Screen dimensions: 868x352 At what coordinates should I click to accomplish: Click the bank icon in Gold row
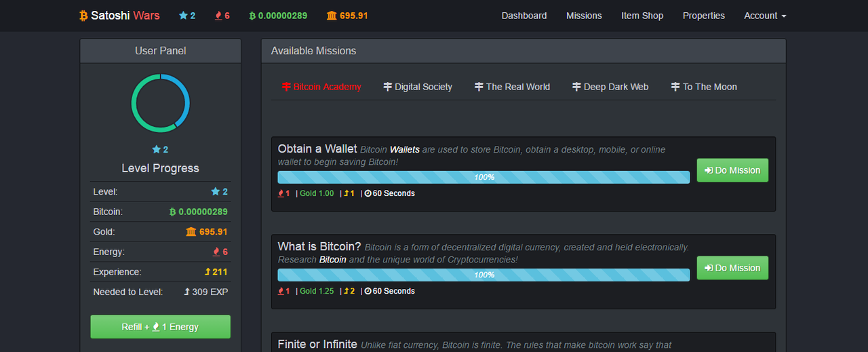click(x=191, y=232)
